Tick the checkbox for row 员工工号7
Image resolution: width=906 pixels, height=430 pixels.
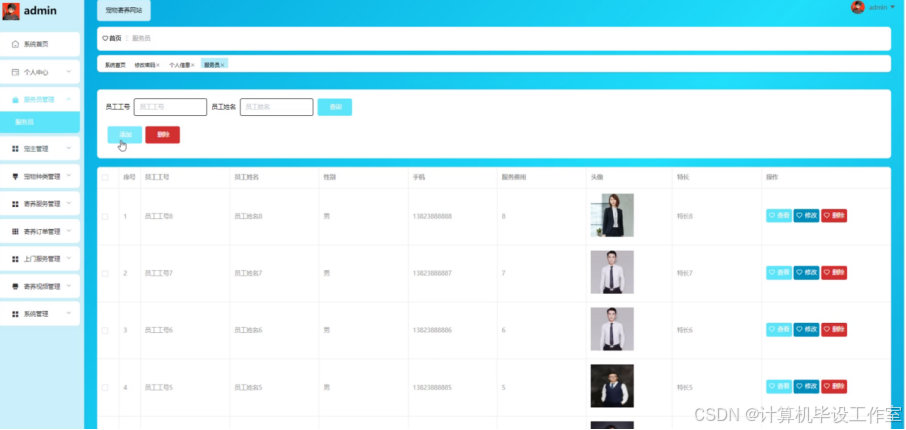click(x=105, y=273)
